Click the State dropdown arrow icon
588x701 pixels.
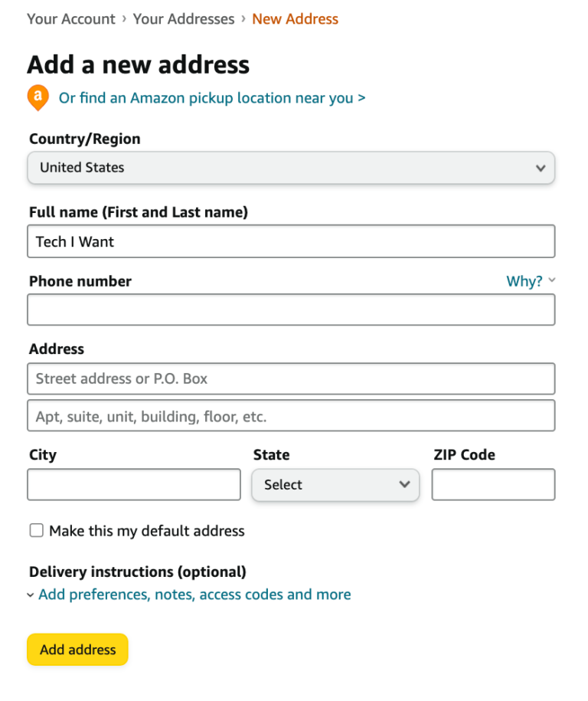coord(404,484)
